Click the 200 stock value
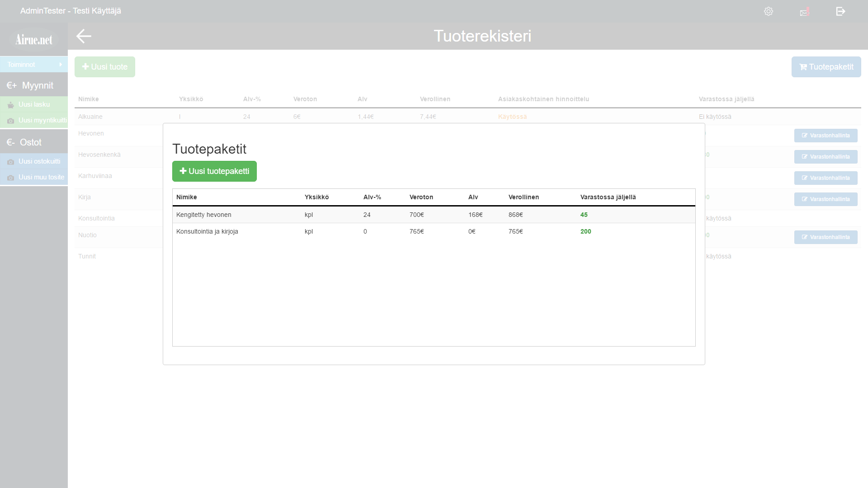This screenshot has height=488, width=868. [586, 231]
